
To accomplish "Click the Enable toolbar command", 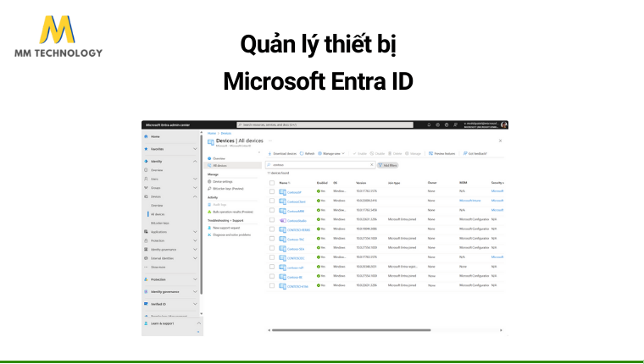I will (x=360, y=153).
